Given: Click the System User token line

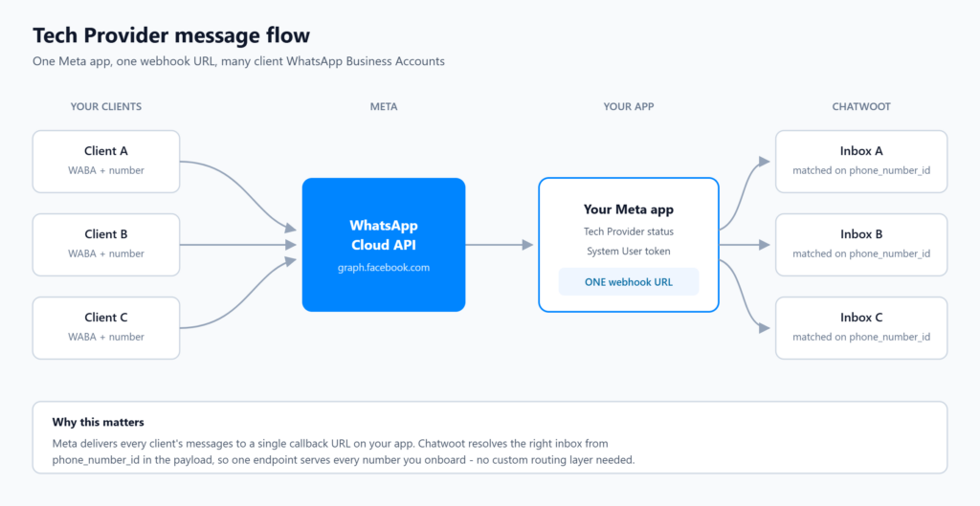Looking at the screenshot, I should coord(629,252).
